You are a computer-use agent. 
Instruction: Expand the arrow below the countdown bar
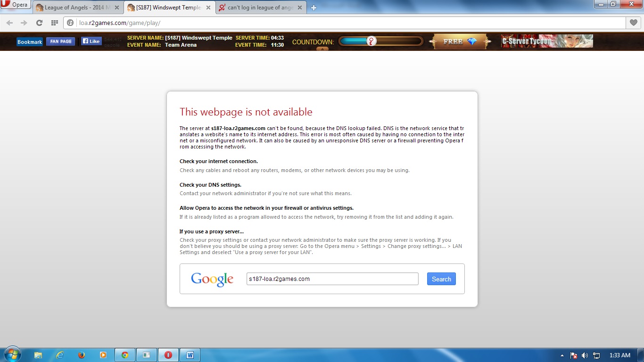322,49
